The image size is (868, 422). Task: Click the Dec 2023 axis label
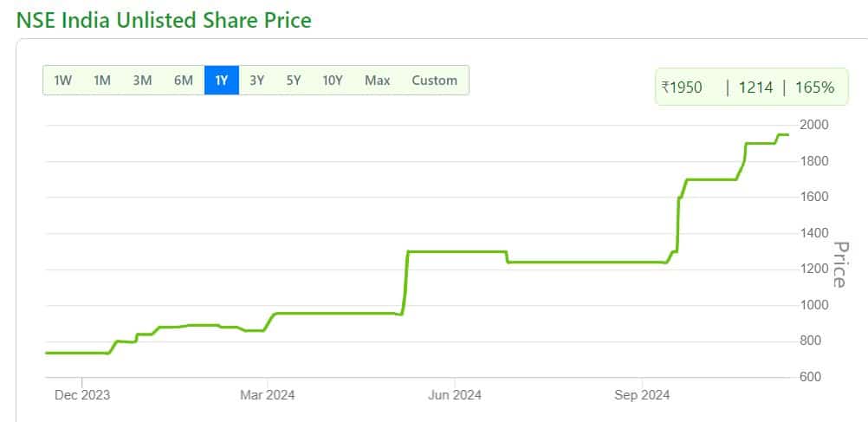(82, 396)
